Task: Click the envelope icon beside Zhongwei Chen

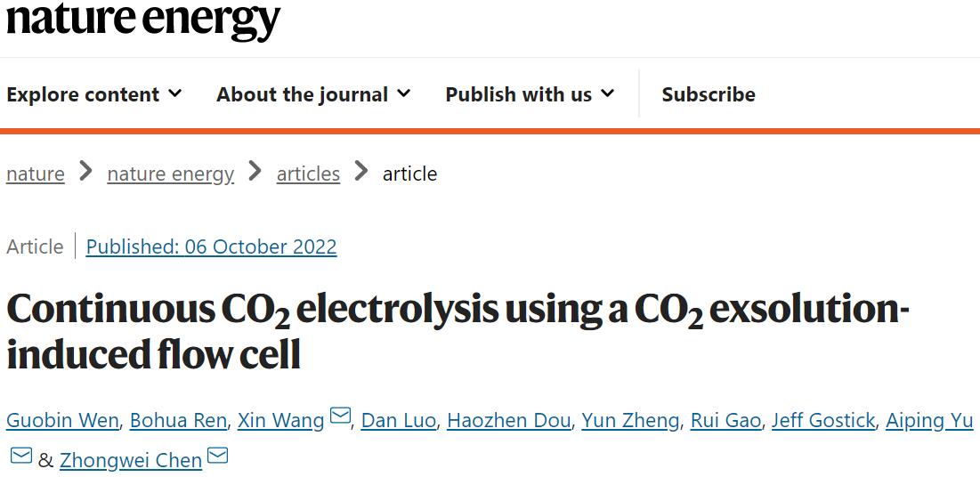Action: click(x=217, y=457)
